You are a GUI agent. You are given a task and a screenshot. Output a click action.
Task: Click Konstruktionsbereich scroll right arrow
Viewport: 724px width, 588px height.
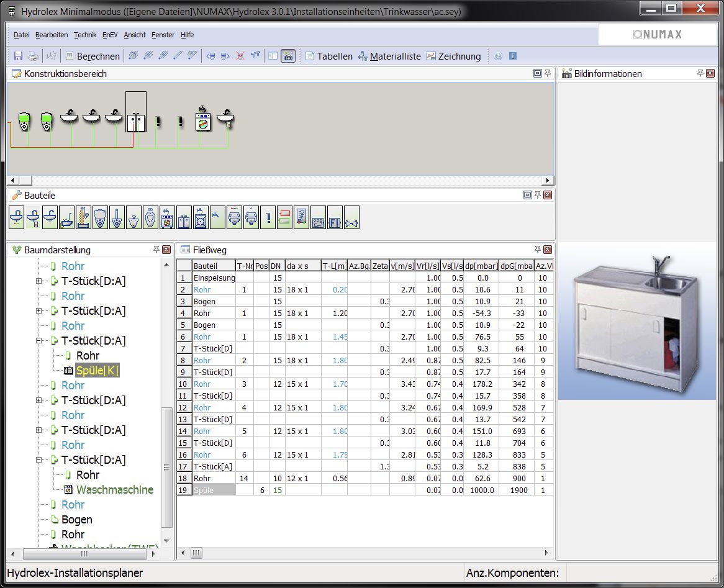(x=548, y=180)
